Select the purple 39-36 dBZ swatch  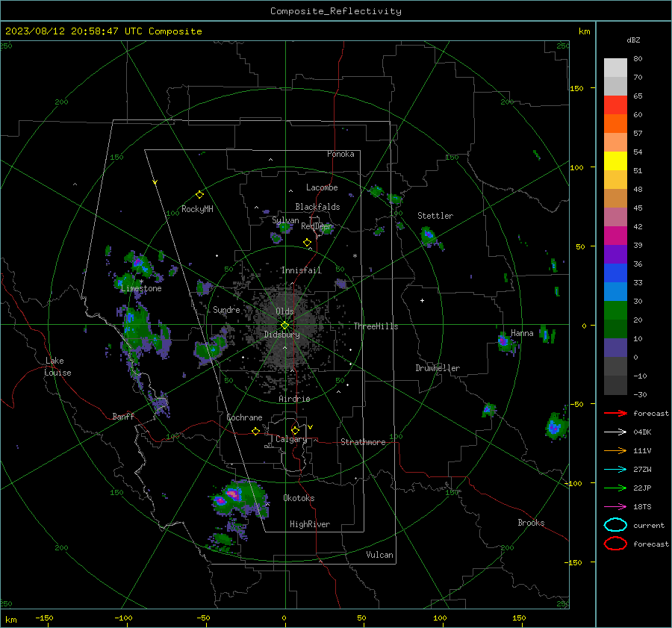[x=615, y=254]
